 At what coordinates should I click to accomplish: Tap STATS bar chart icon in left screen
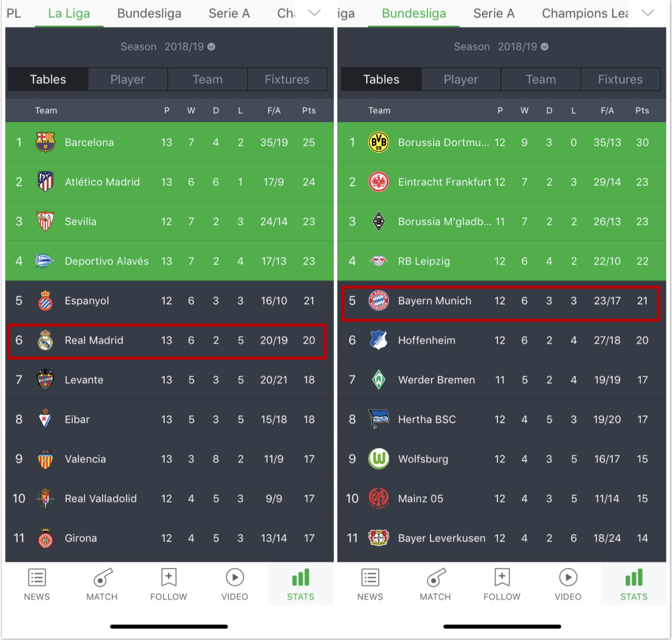click(300, 578)
